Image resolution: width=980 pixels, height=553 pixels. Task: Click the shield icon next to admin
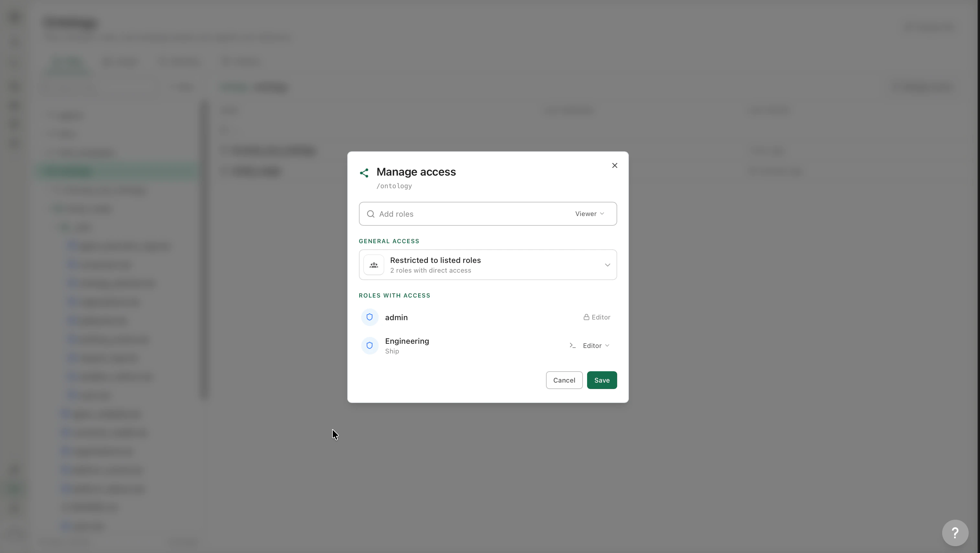[369, 317]
